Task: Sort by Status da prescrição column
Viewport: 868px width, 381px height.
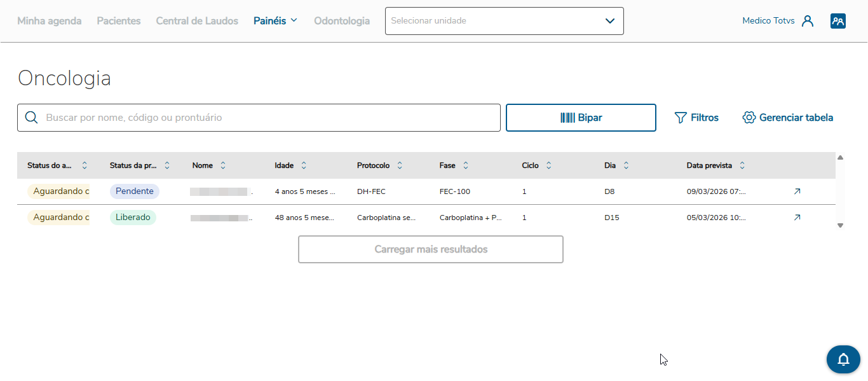Action: click(x=167, y=165)
